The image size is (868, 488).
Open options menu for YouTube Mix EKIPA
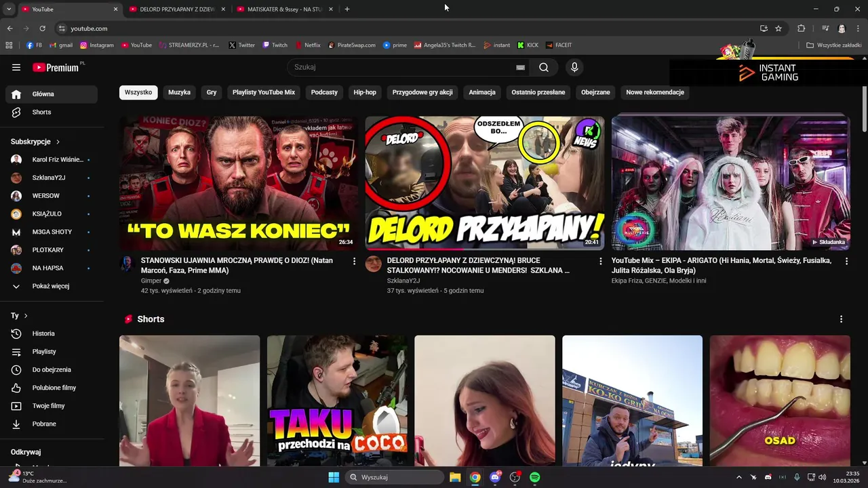846,261
